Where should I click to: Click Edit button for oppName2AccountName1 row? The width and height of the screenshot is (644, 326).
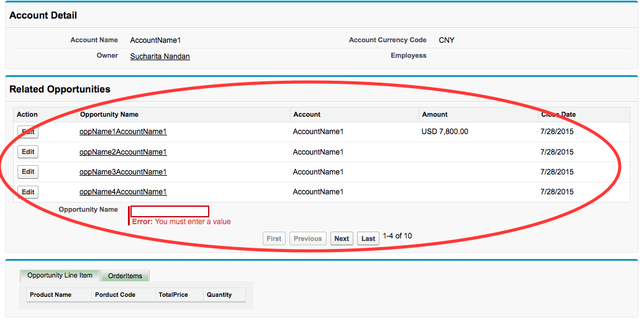[28, 152]
